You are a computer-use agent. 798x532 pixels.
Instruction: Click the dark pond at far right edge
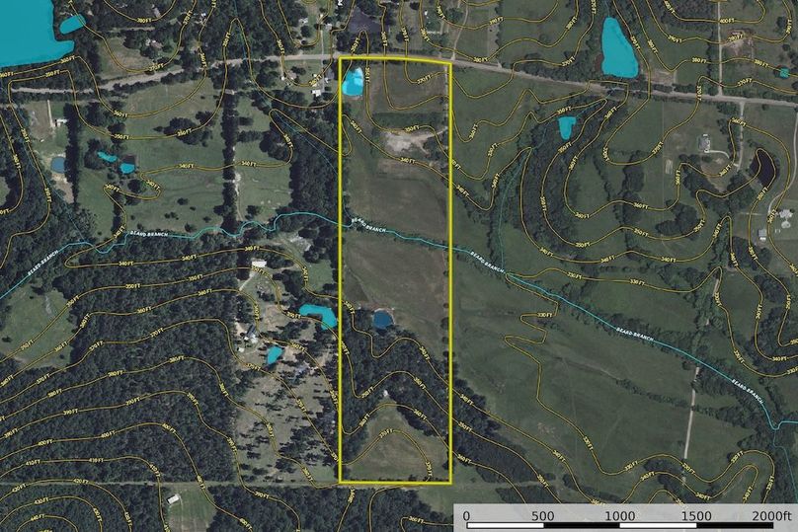764,168
